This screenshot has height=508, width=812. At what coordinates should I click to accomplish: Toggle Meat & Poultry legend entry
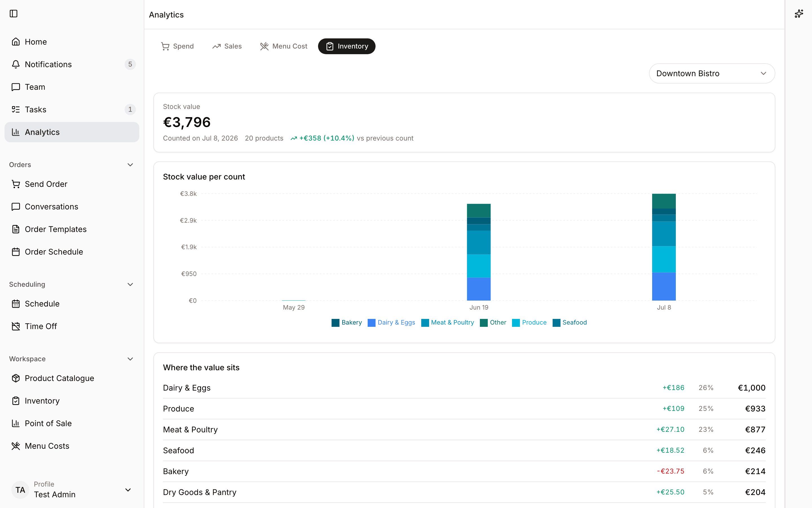[x=447, y=323]
